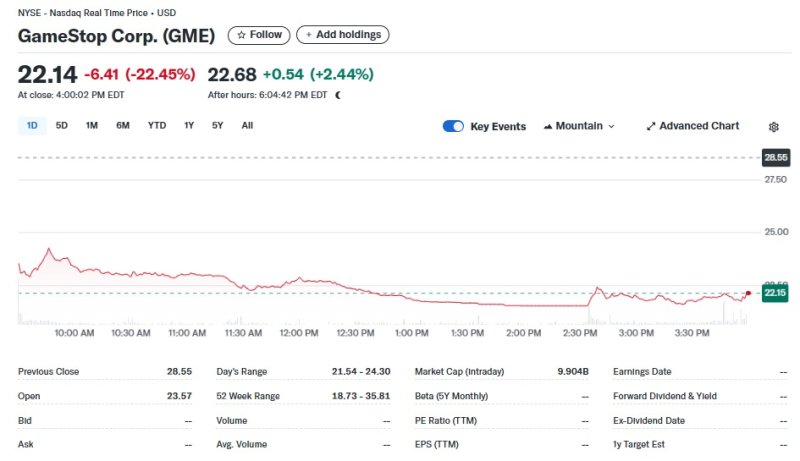The width and height of the screenshot is (800, 461).
Task: Open the Advanced Chart link
Action: 698,126
